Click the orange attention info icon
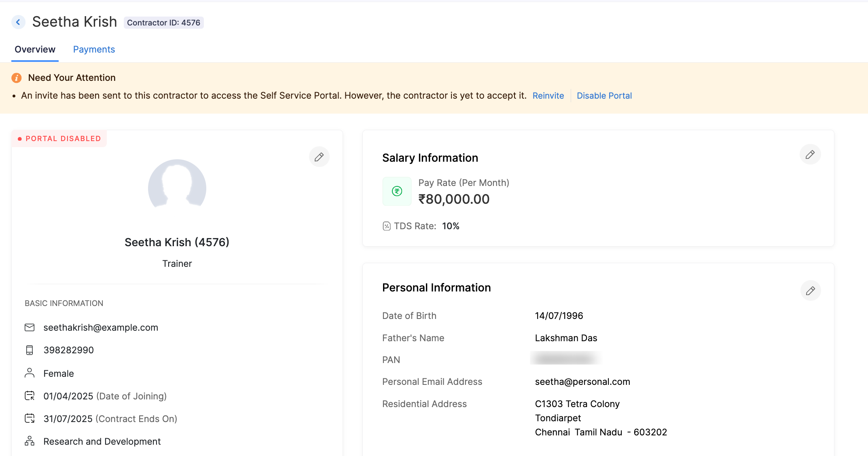The height and width of the screenshot is (456, 868). (x=17, y=78)
